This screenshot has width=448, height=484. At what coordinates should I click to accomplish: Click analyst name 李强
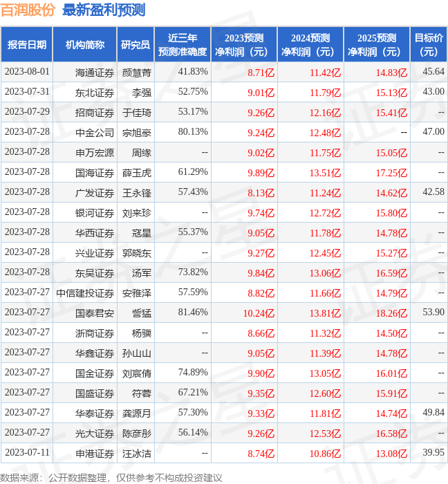pyautogui.click(x=142, y=93)
